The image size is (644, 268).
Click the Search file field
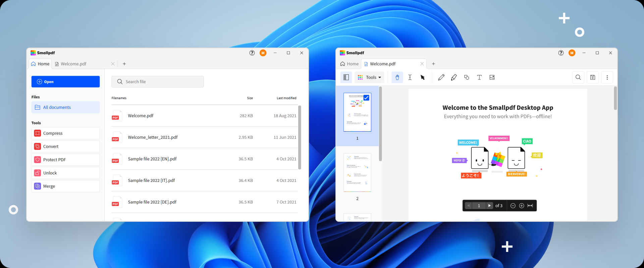[158, 82]
